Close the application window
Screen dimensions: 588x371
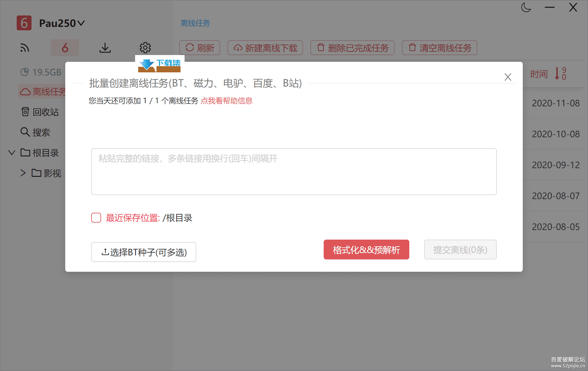[573, 7]
